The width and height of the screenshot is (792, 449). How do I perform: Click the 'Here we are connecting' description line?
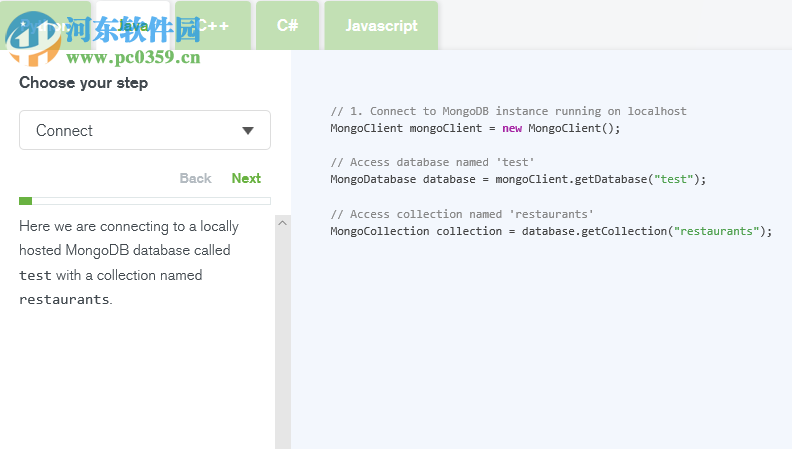(129, 226)
